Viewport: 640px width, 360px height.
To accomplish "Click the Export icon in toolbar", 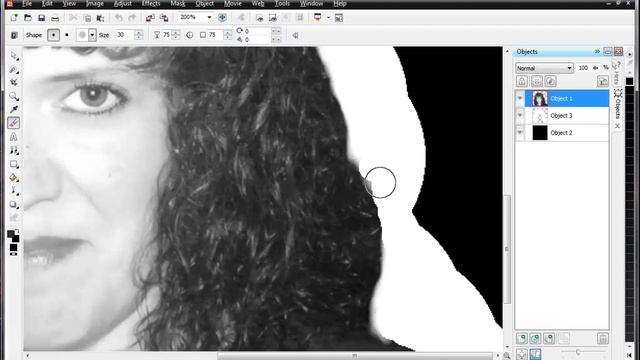I will (x=164, y=18).
